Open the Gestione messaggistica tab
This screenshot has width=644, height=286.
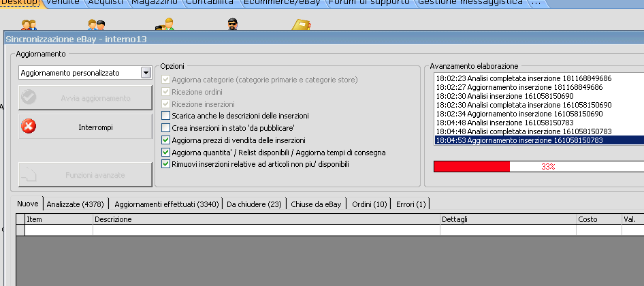pos(470,3)
